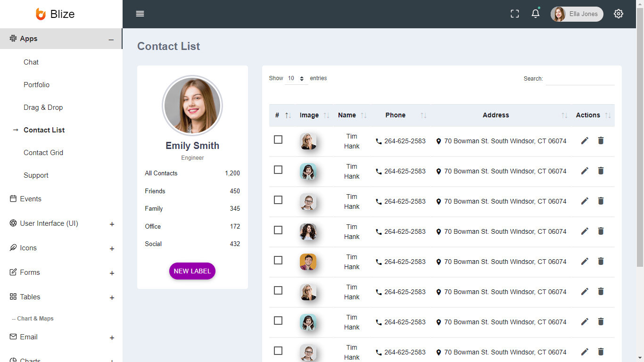Sort table by Image column header
The image size is (644, 362).
coord(314,115)
